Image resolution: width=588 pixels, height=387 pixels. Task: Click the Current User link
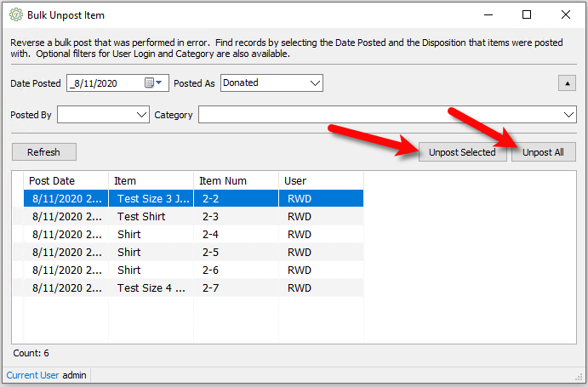tap(32, 375)
